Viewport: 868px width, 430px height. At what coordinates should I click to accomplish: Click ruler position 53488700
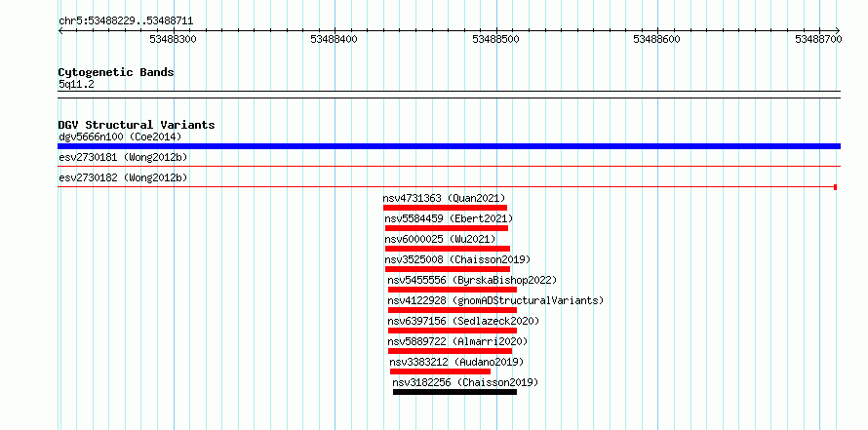click(818, 39)
